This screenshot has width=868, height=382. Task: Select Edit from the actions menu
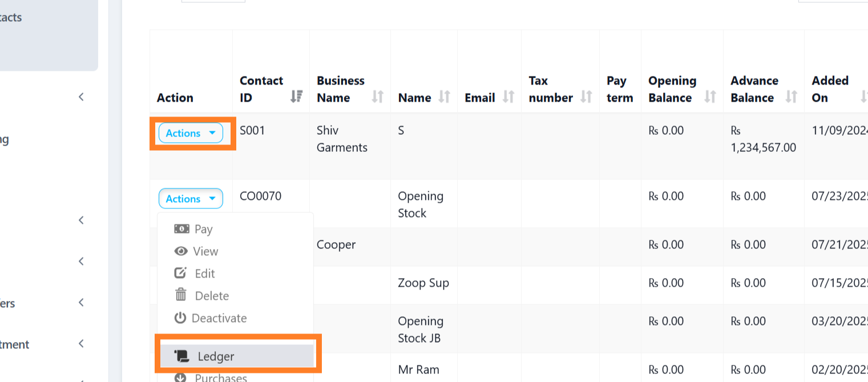tap(204, 274)
